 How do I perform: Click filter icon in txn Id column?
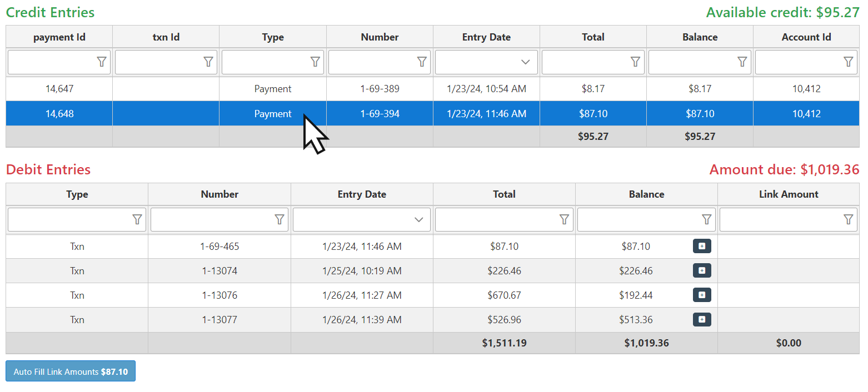pos(208,62)
